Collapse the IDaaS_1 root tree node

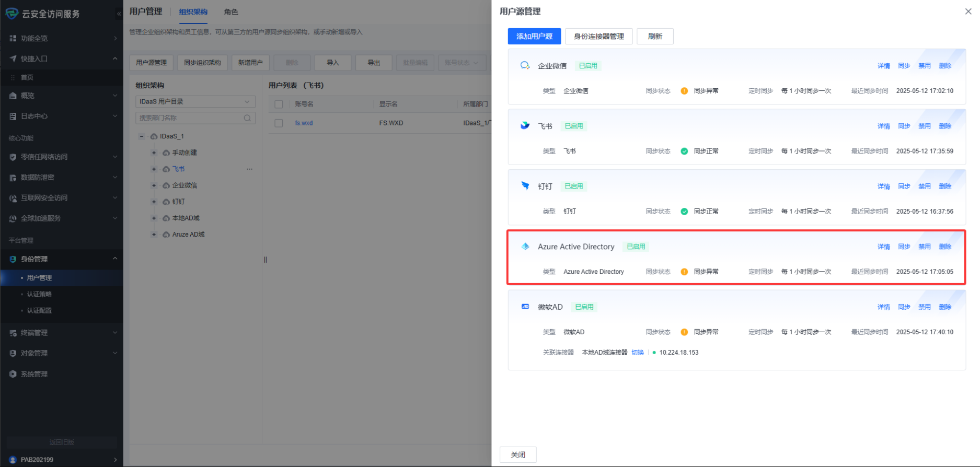tap(141, 136)
